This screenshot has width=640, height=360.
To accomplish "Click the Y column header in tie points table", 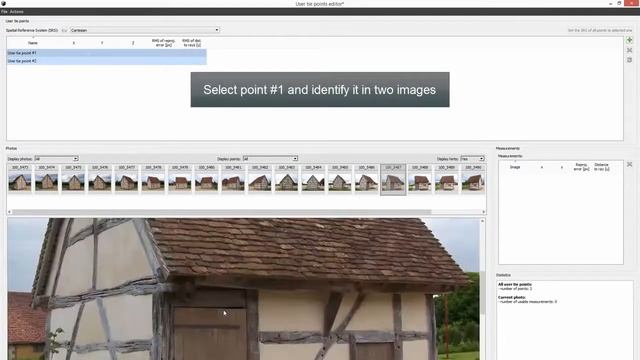I will [x=102, y=43].
